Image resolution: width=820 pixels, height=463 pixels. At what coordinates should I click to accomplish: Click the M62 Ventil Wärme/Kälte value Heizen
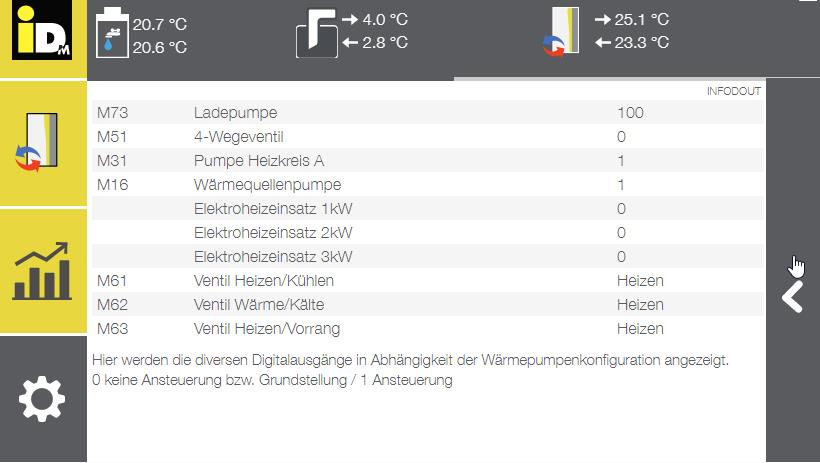[x=640, y=304]
